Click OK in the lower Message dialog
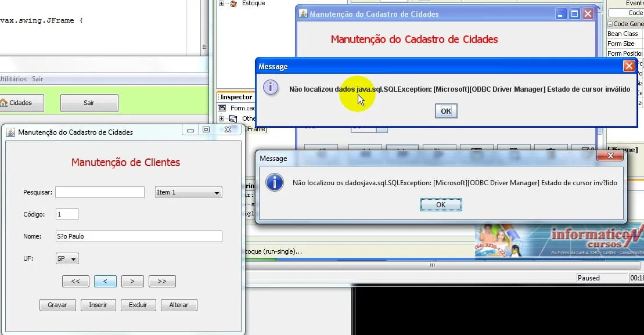This screenshot has width=644, height=335. click(x=441, y=204)
